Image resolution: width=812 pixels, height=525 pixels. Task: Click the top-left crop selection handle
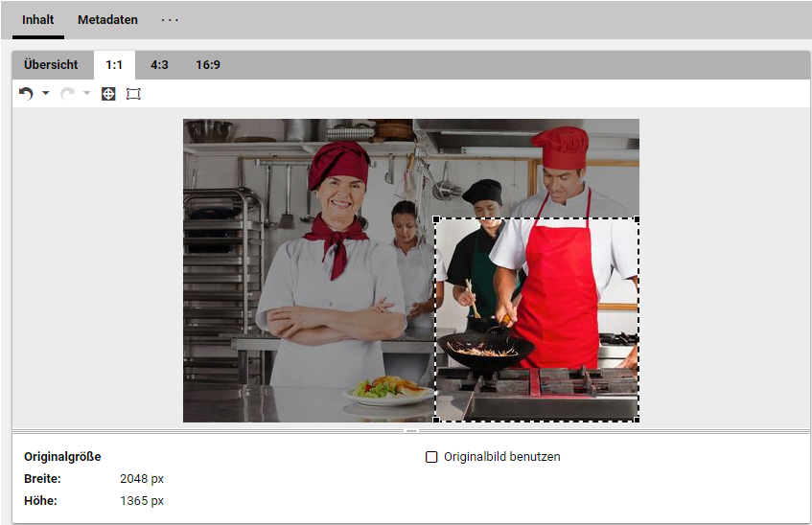436,219
